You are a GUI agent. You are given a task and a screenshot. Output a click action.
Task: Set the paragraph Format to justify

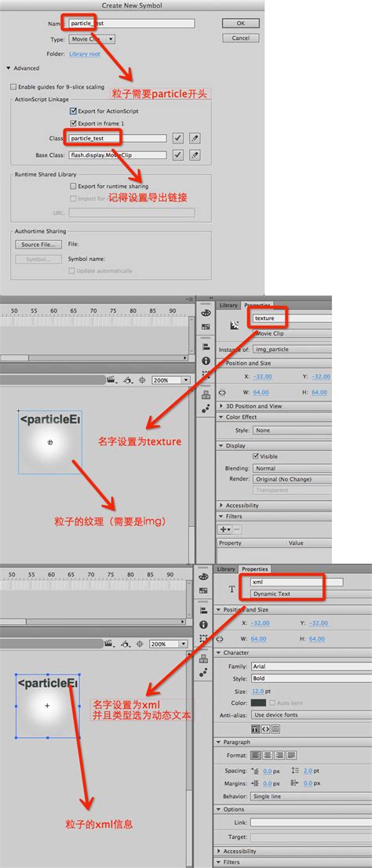click(291, 755)
